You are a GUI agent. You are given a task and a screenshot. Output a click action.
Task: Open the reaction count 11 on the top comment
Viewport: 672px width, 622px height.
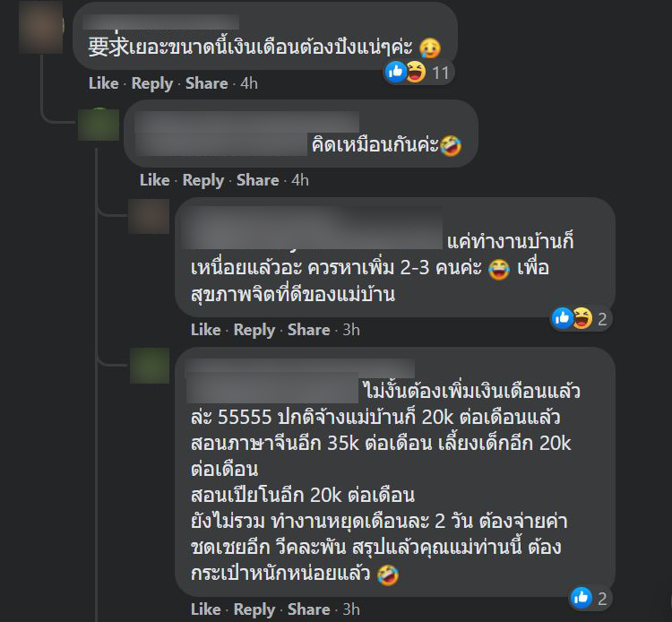point(441,73)
